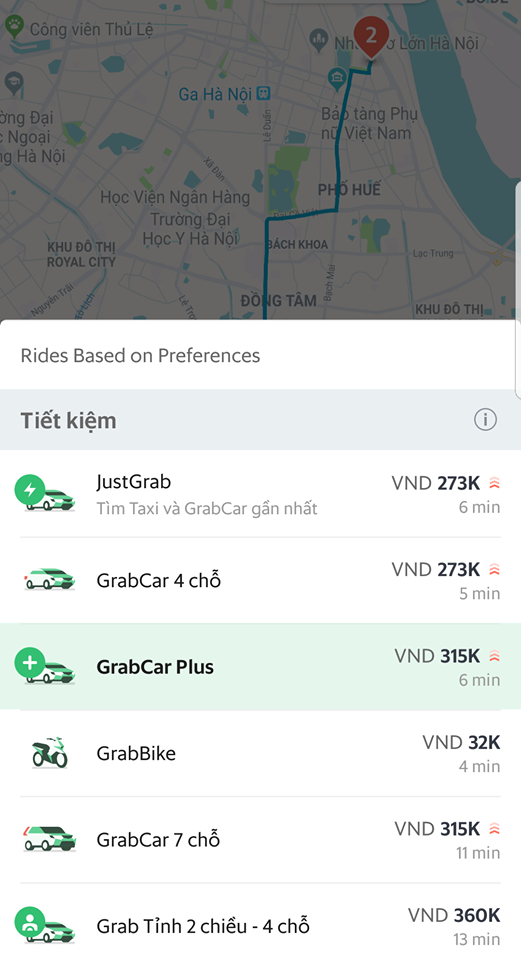
Task: Tap the Grab Tỉnh 2 chiều car icon
Action: point(45,925)
